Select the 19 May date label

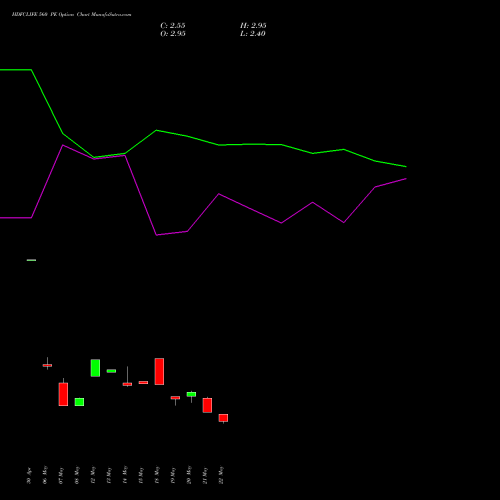pos(173,475)
